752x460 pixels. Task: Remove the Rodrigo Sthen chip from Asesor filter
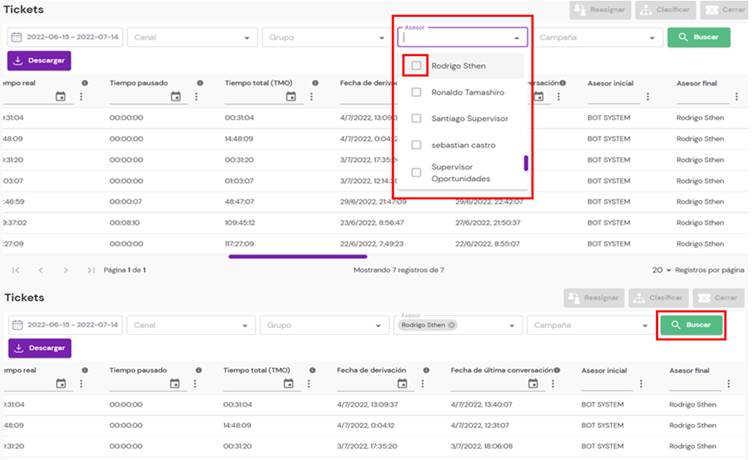[x=452, y=325]
